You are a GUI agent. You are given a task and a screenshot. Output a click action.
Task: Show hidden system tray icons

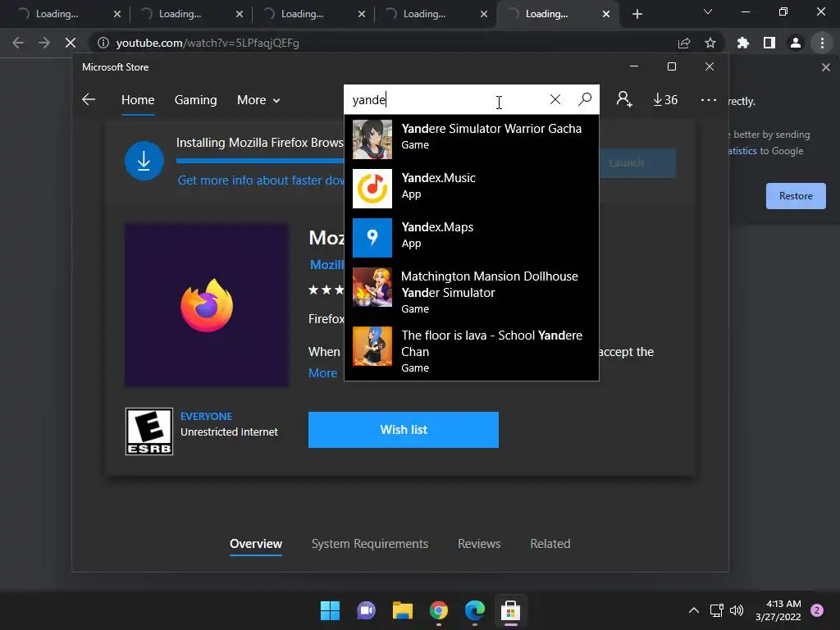pos(694,610)
